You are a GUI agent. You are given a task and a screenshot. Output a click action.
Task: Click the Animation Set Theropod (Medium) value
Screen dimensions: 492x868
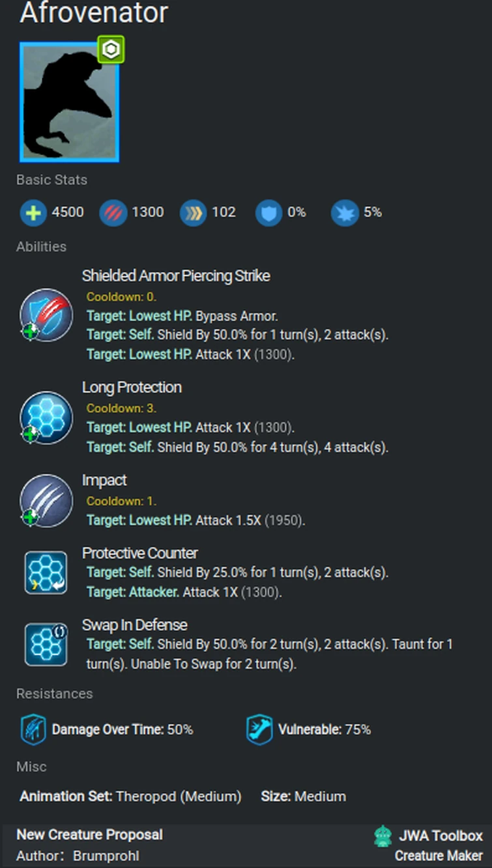(x=178, y=796)
